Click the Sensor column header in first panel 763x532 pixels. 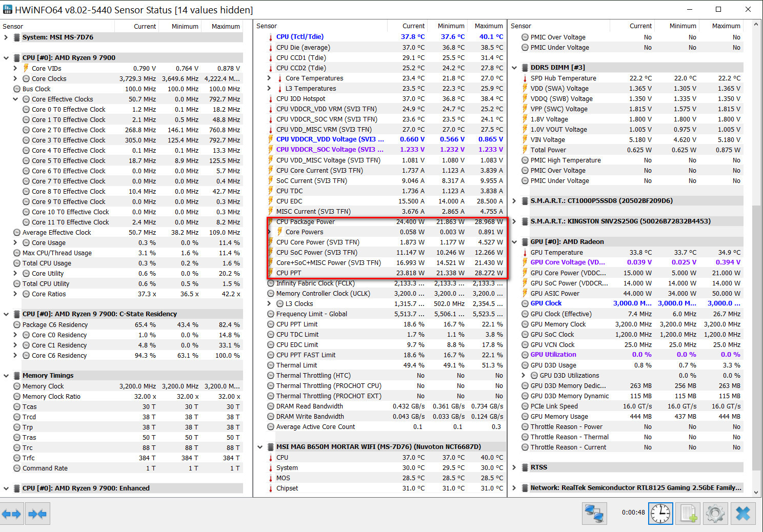click(x=57, y=26)
